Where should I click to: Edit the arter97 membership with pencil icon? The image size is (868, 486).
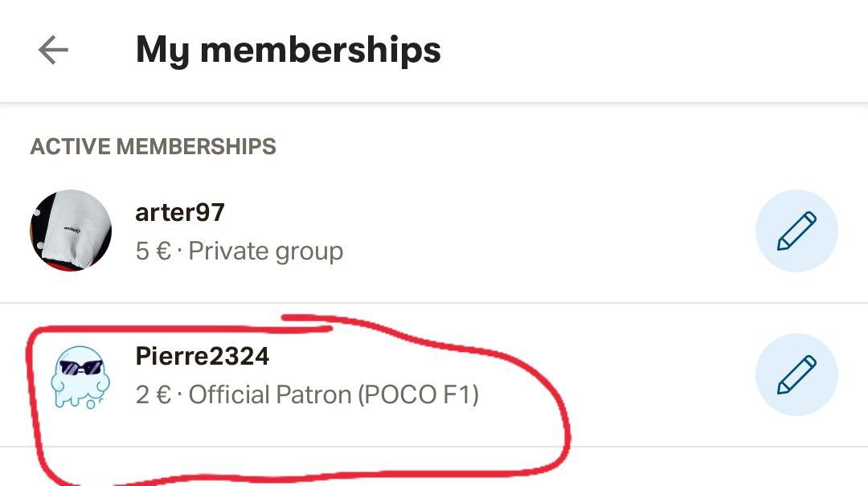(796, 231)
